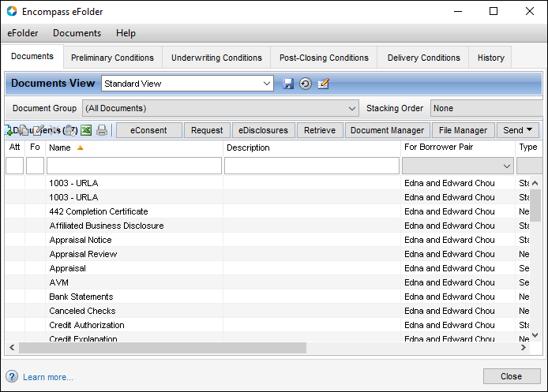Click the Name column filter field
This screenshot has width=548, height=392.
134,166
